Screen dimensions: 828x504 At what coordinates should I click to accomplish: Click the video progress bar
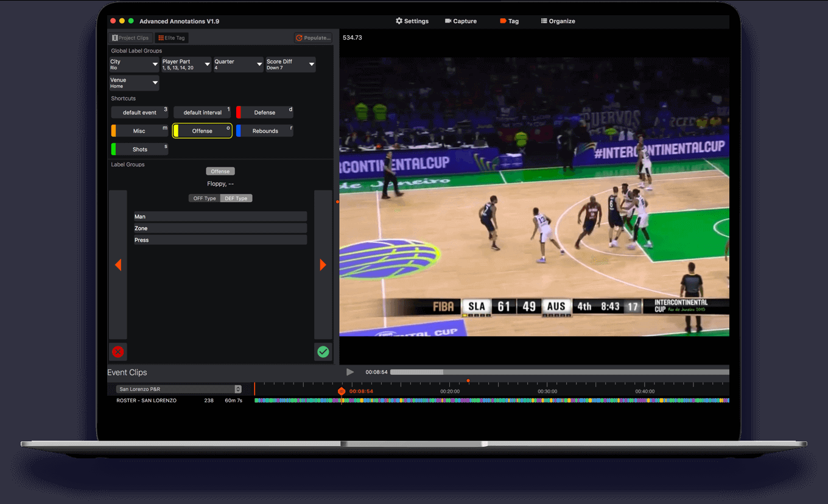pyautogui.click(x=559, y=372)
